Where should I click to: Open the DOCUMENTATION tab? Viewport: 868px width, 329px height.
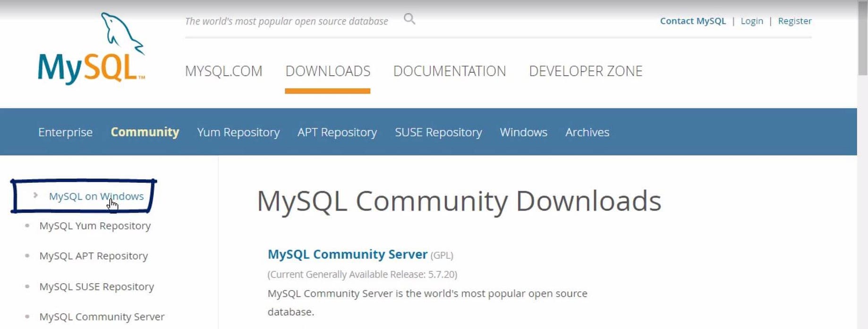450,71
